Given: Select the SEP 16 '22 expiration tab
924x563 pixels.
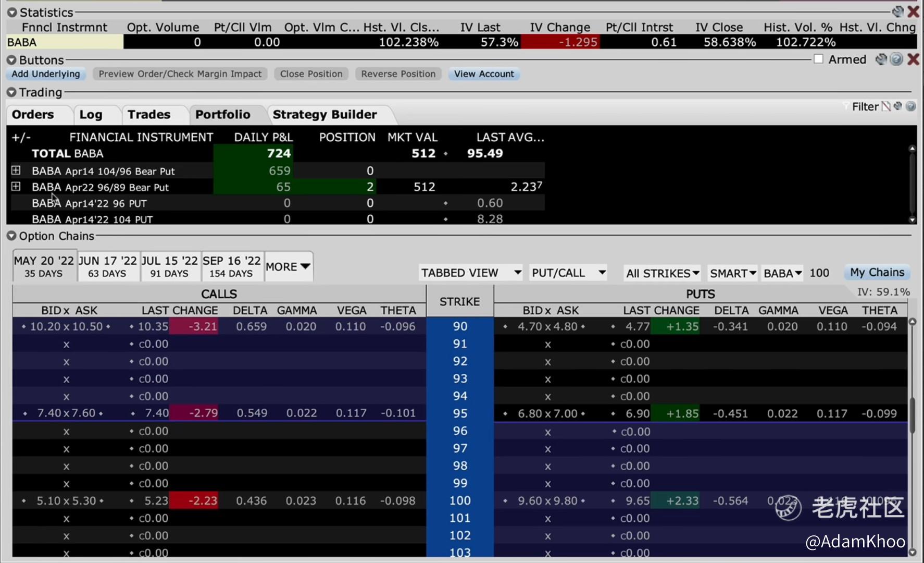Looking at the screenshot, I should coord(232,266).
